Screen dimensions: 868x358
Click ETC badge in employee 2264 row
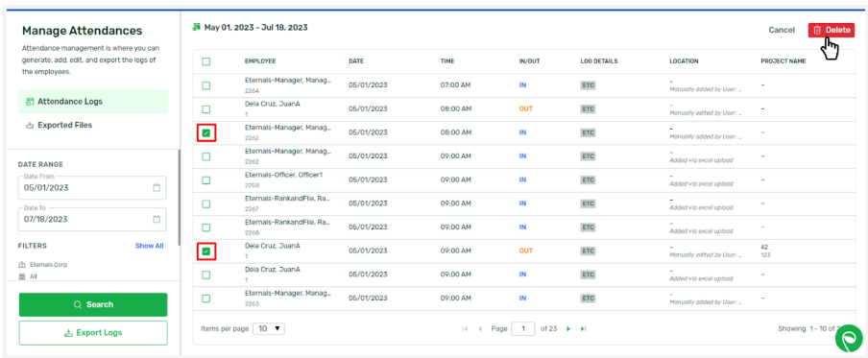pyautogui.click(x=588, y=85)
